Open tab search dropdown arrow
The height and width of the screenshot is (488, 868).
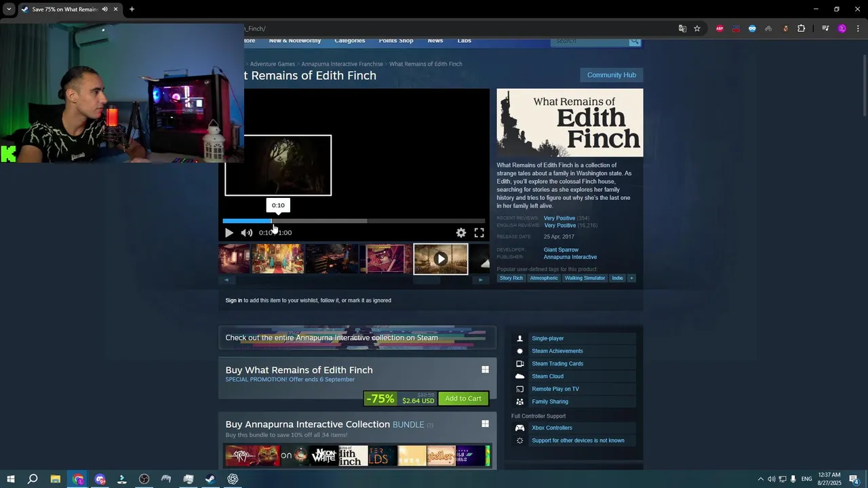click(x=9, y=9)
